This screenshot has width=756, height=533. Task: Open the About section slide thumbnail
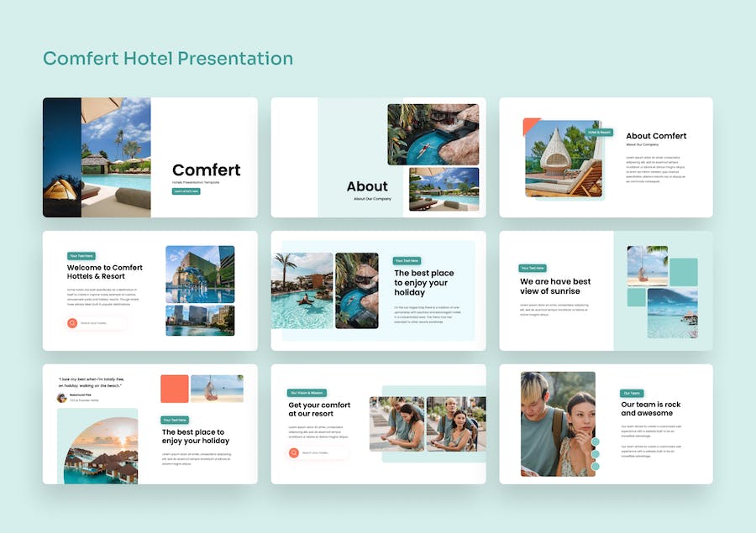click(379, 157)
